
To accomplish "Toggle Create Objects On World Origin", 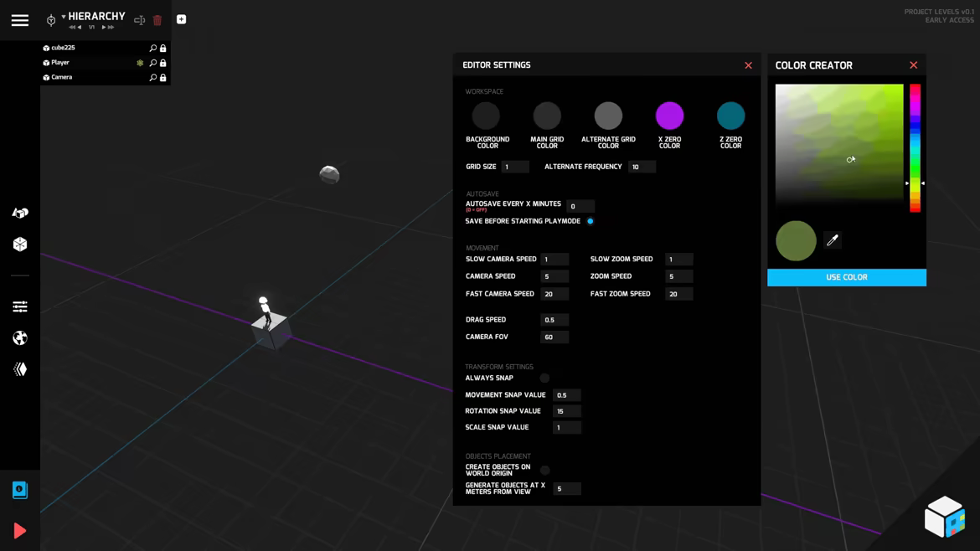I will [545, 471].
